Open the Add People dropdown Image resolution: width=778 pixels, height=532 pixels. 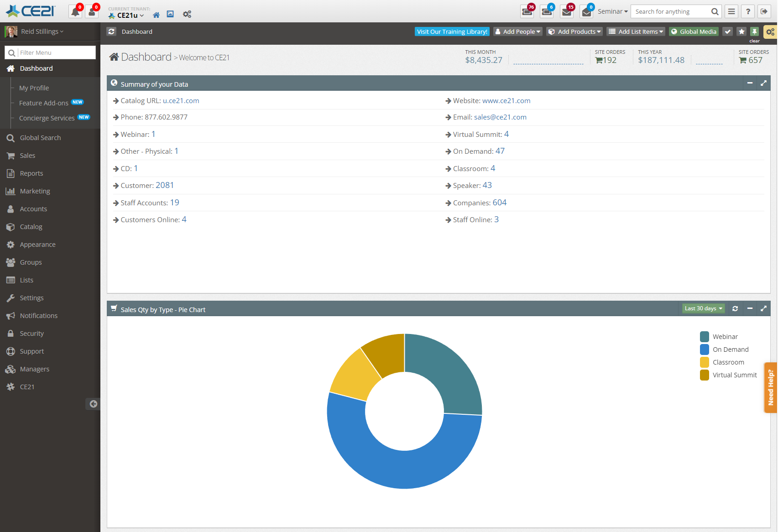click(x=517, y=31)
